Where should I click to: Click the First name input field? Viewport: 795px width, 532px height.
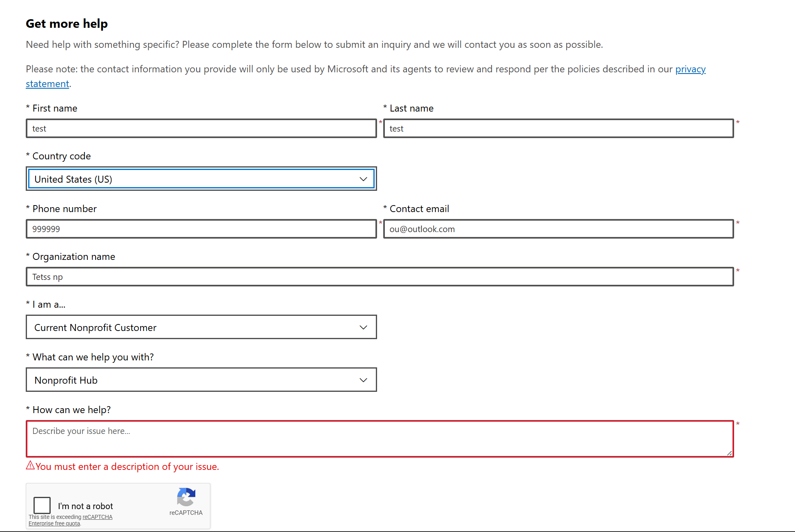pos(201,128)
